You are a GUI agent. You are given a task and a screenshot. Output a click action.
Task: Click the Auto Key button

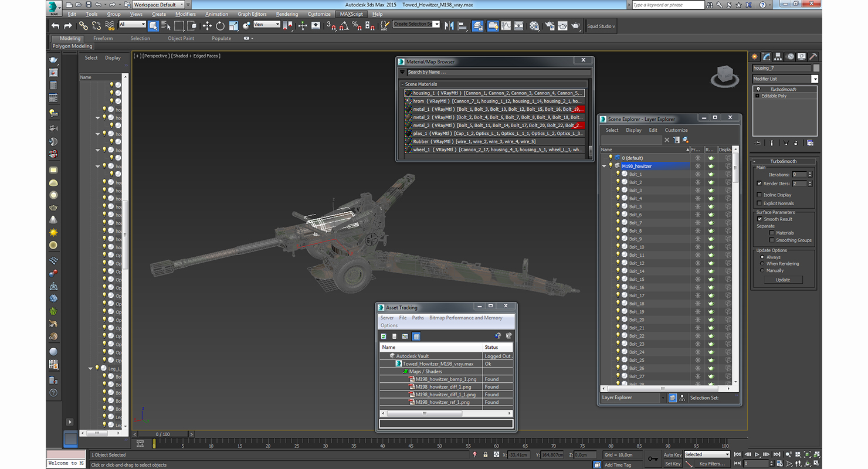click(673, 454)
